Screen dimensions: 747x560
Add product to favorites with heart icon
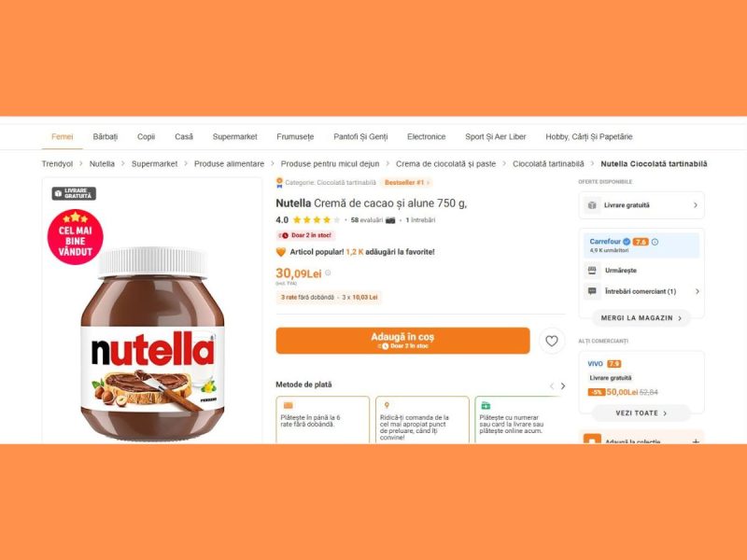coord(552,341)
